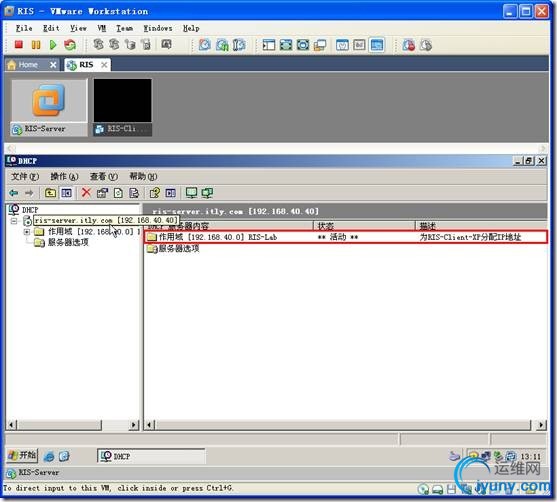Image resolution: width=557 pixels, height=502 pixels.
Task: Click the DHCP refresh page icon
Action: 118,193
